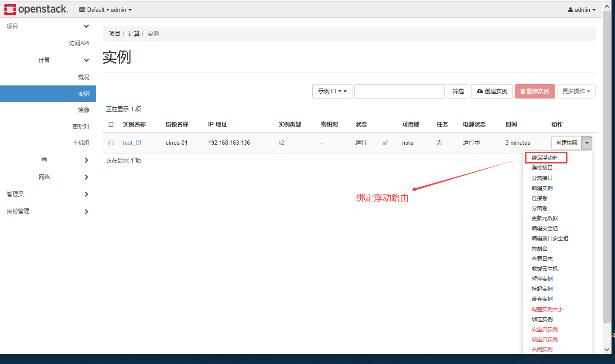Click the 筛选 filter button
Screen dimensions: 615x364
[458, 92]
